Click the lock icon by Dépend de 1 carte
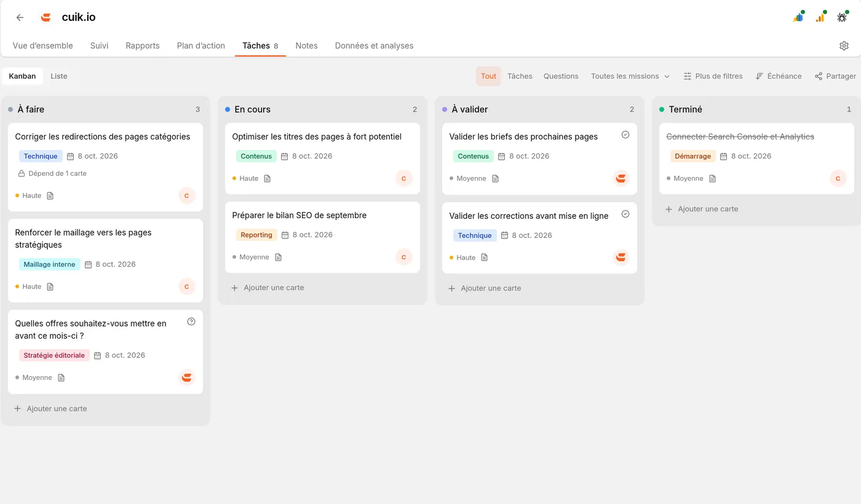This screenshot has height=504, width=861. [22, 173]
